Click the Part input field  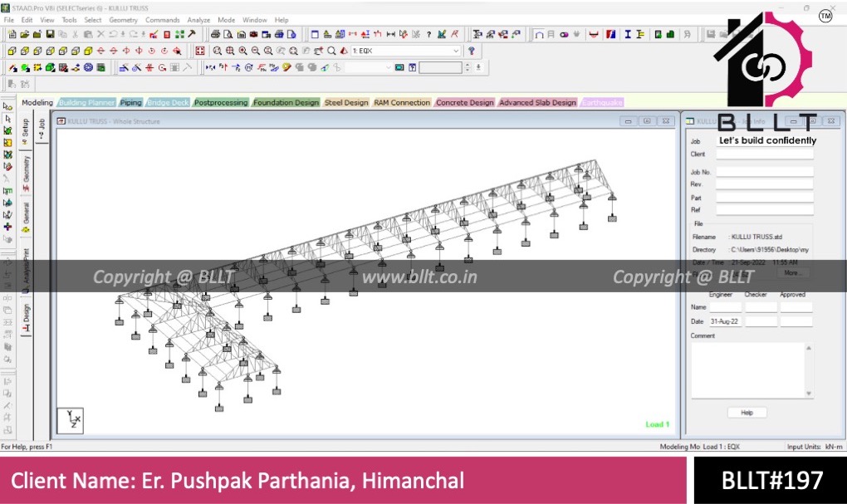(764, 198)
